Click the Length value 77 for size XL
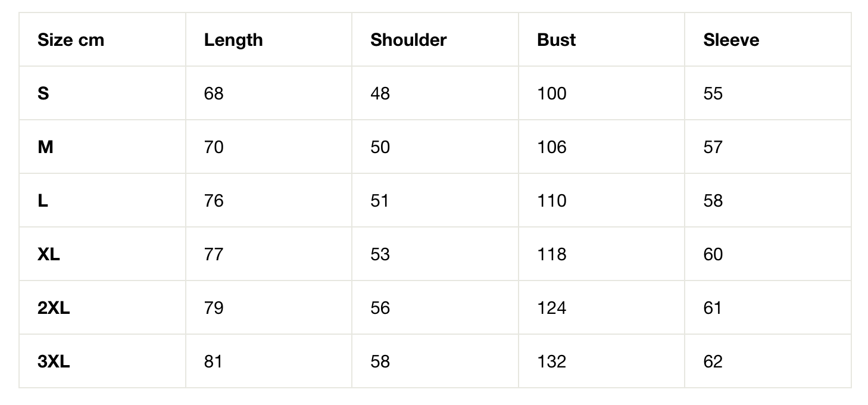This screenshot has height=405, width=868. (x=214, y=254)
